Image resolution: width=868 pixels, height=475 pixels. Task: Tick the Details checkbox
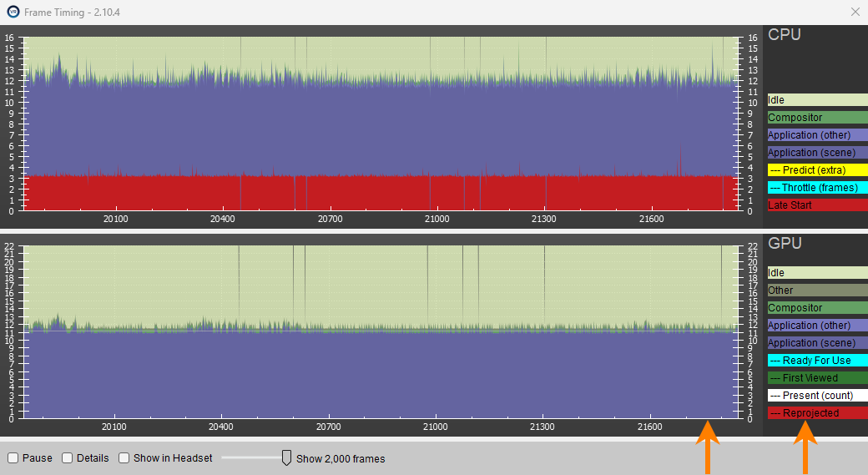(68, 458)
